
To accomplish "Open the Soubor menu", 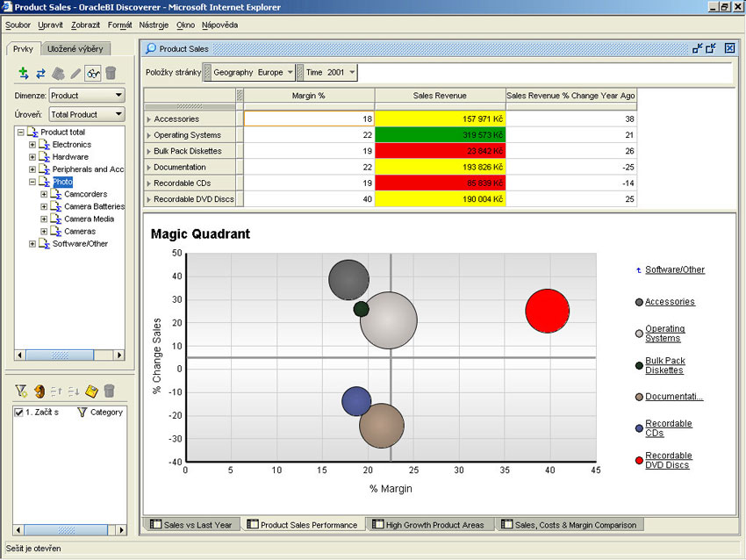I will point(18,25).
